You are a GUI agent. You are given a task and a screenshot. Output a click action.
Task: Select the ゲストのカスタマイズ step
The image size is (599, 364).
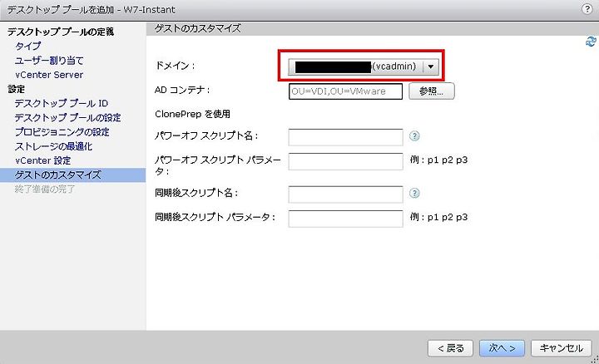click(72, 175)
